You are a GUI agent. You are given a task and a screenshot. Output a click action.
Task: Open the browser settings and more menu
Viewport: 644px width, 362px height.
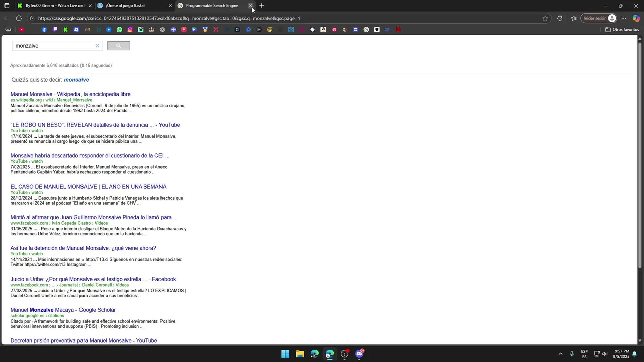point(624,18)
